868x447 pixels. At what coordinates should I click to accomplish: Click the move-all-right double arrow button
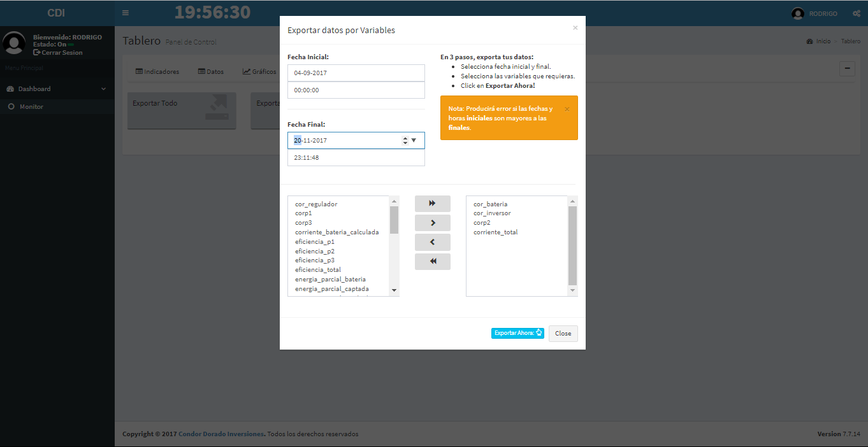(432, 204)
